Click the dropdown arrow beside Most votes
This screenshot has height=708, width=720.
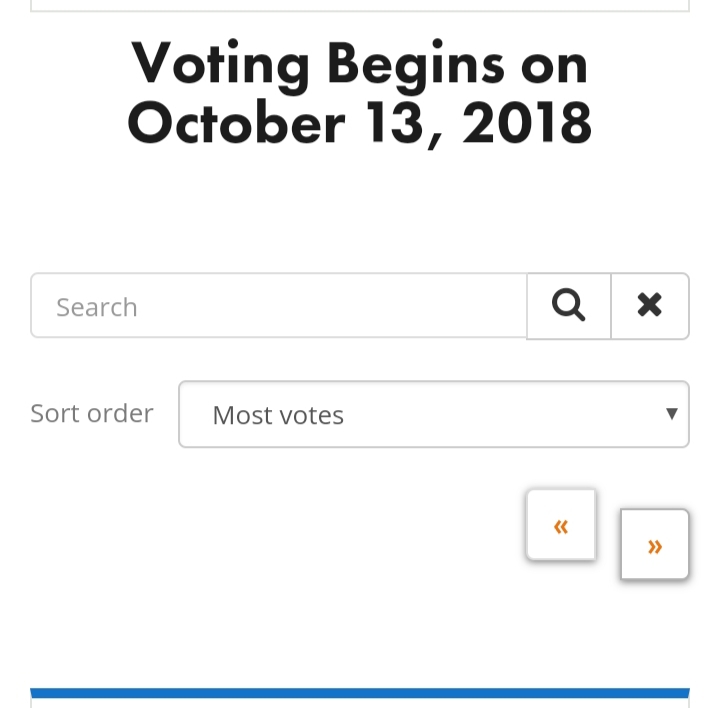click(x=671, y=414)
